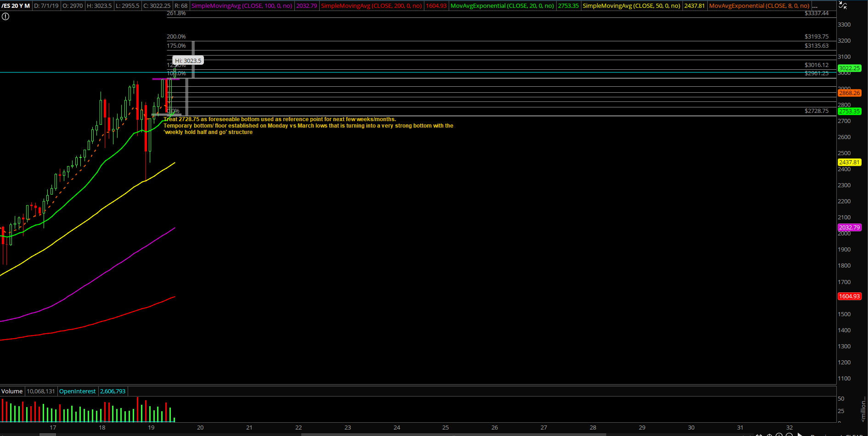Image resolution: width=868 pixels, height=436 pixels.
Task: Click the low price L: 2955.5
Action: tap(127, 6)
